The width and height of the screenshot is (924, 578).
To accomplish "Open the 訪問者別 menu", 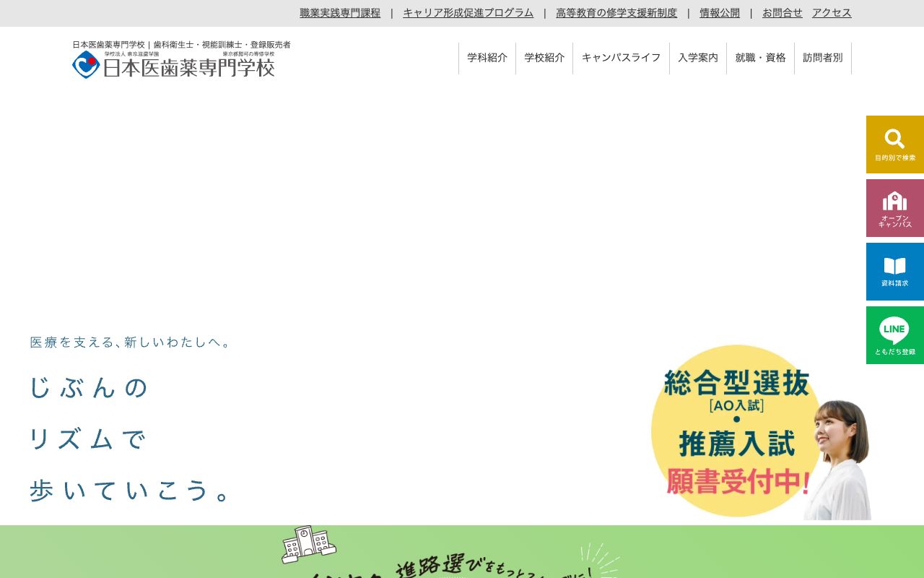I will pos(823,58).
